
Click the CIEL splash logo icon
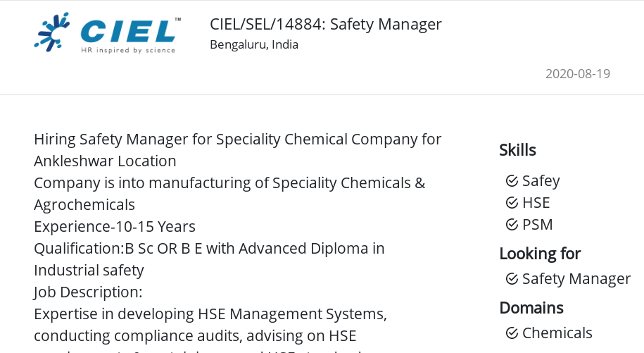52,32
